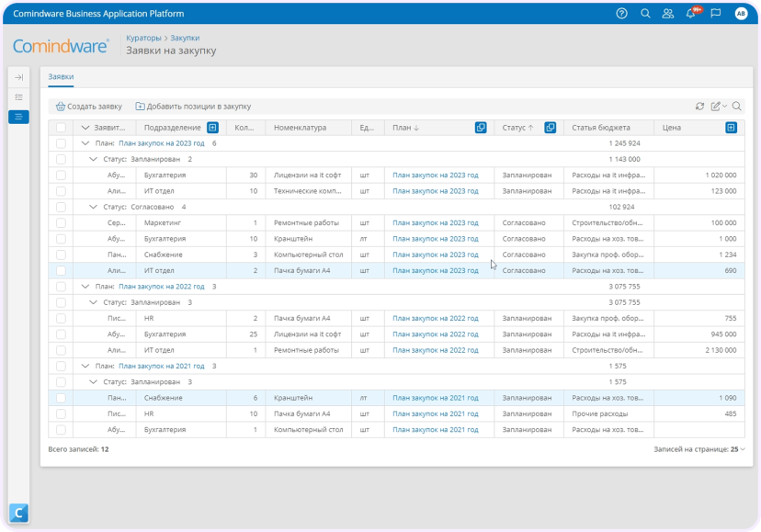Collapse the Статус: Согласовано group
This screenshot has width=761, height=532.
point(93,207)
